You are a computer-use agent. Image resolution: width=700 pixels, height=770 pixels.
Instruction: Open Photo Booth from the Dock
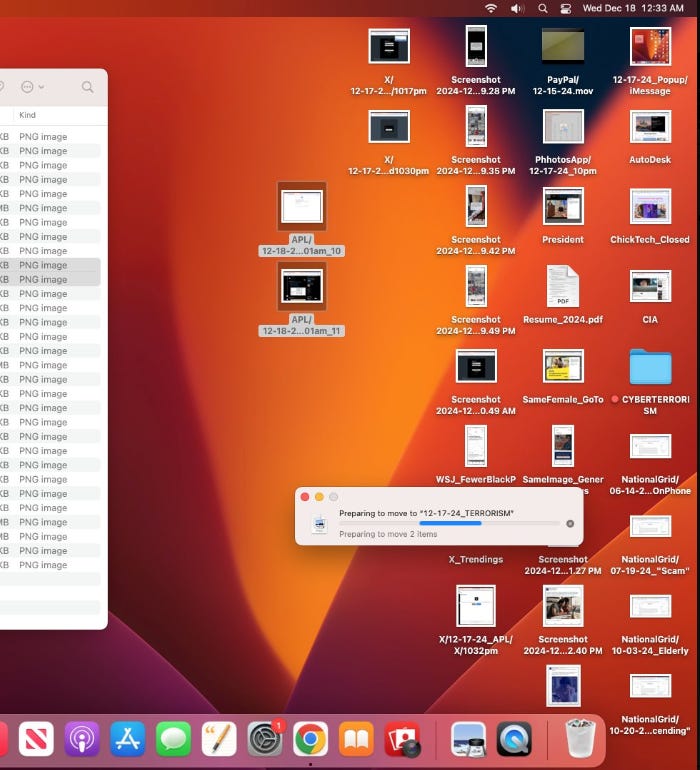click(x=402, y=739)
